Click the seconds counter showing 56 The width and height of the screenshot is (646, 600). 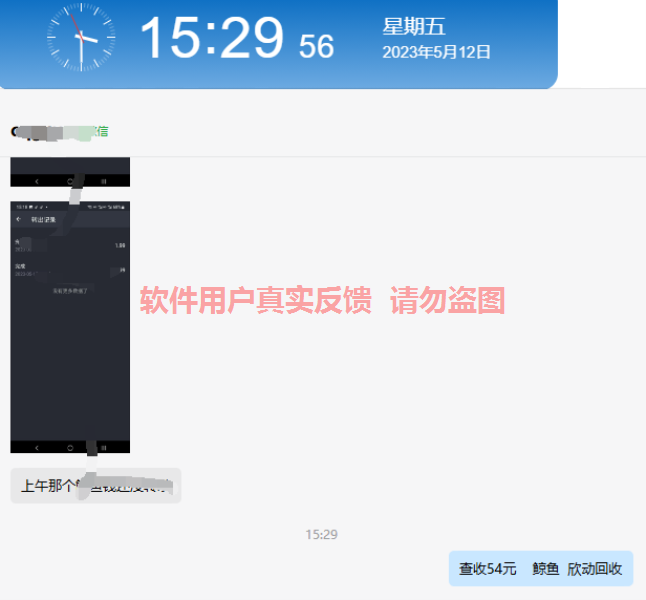tap(316, 45)
